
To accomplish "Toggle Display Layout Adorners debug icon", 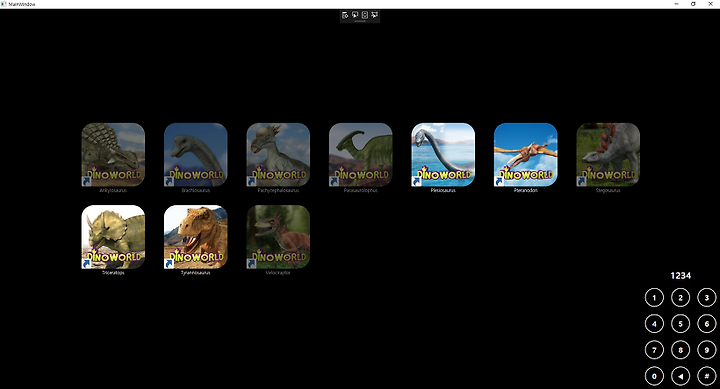I will [365, 15].
